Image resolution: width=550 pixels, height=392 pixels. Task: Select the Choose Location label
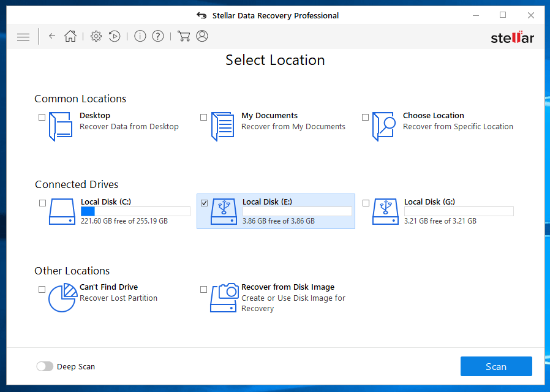433,115
